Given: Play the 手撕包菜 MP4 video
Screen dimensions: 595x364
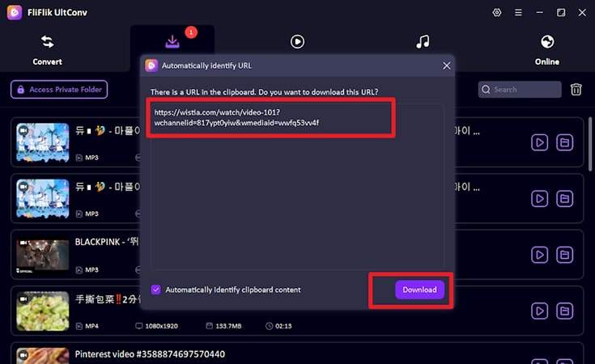Looking at the screenshot, I should [x=539, y=311].
